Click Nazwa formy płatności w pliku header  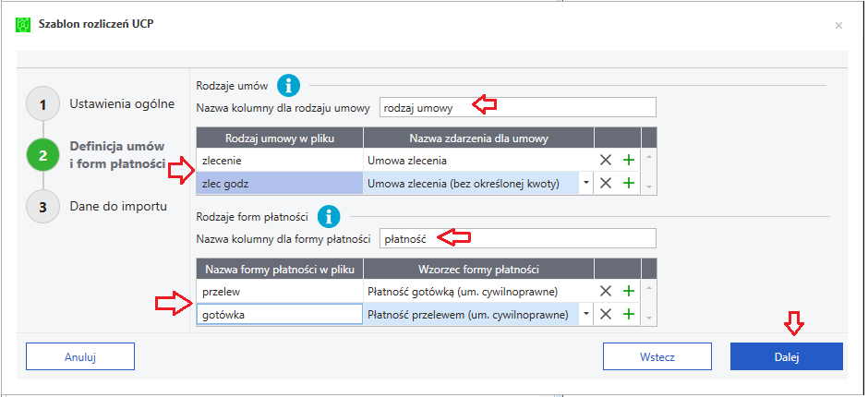[280, 269]
